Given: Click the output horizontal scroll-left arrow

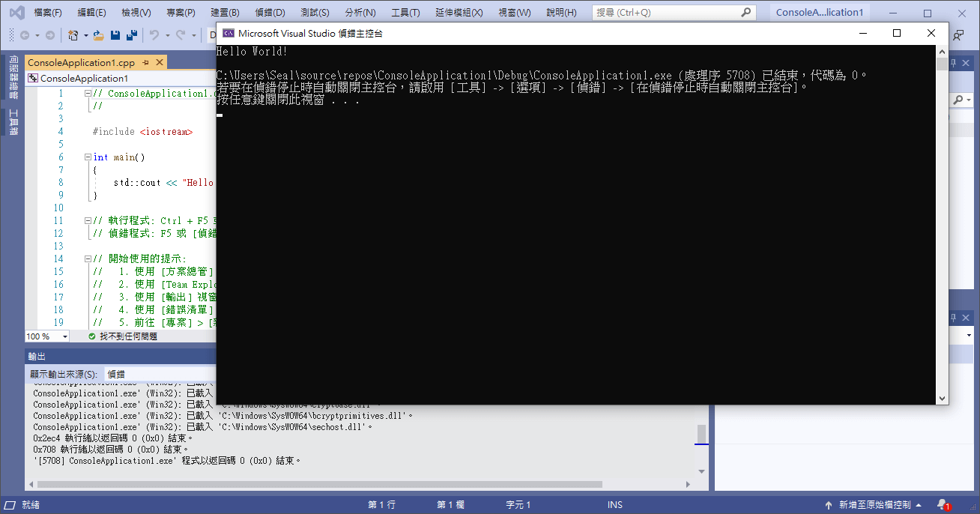Looking at the screenshot, I should pyautogui.click(x=31, y=484).
